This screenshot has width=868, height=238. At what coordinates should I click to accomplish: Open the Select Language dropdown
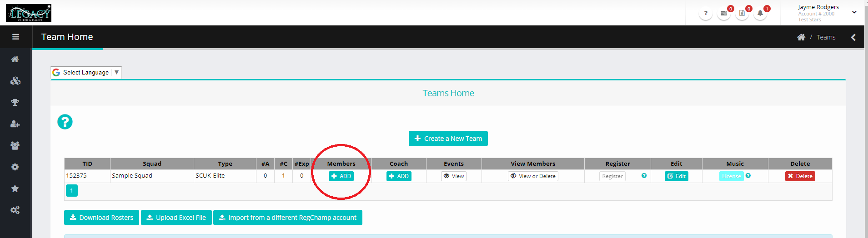86,72
